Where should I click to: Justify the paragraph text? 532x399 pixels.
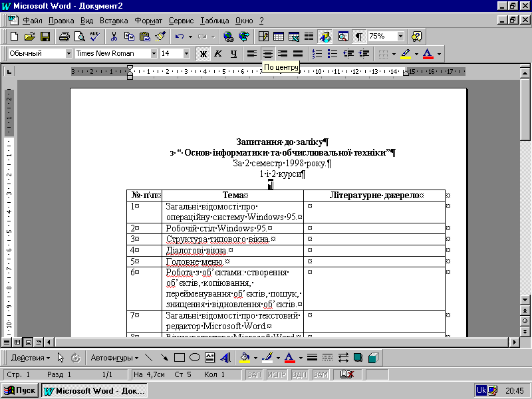pos(298,54)
